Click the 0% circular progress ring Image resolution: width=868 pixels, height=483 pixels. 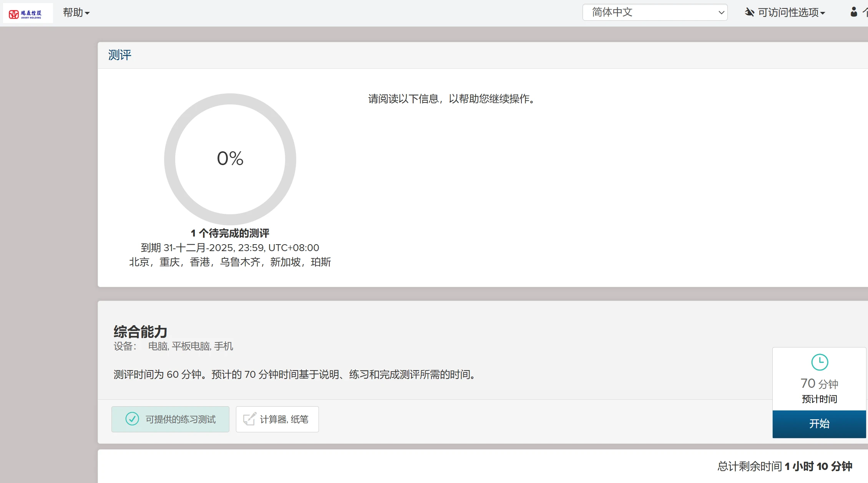point(230,159)
